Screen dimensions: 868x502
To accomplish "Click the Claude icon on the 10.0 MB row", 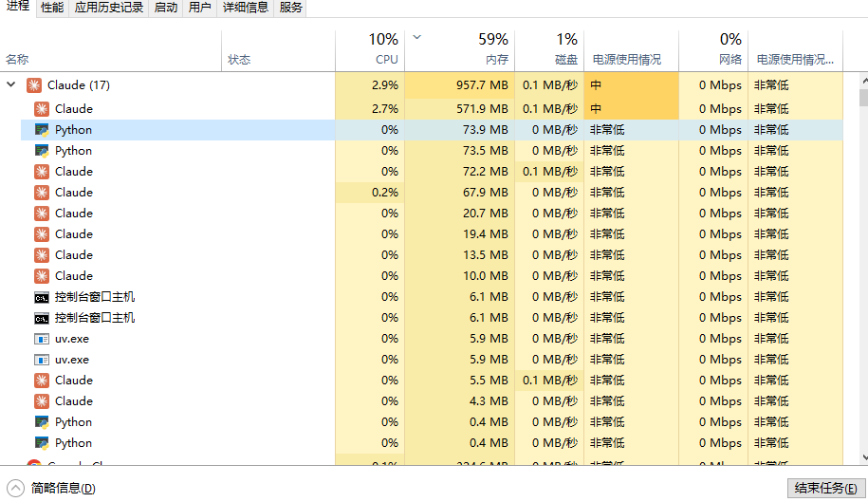I will tap(42, 275).
